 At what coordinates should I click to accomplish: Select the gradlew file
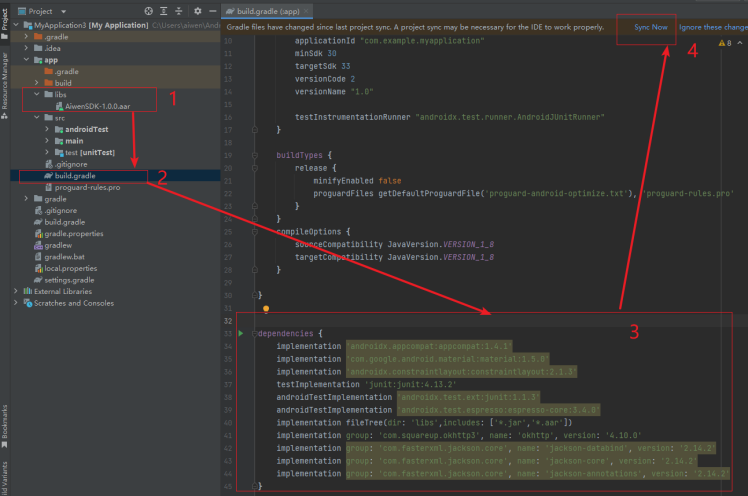coord(53,245)
